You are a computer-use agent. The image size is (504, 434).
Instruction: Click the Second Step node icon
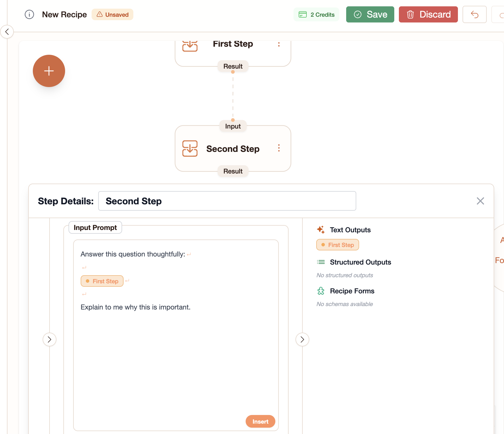(190, 149)
